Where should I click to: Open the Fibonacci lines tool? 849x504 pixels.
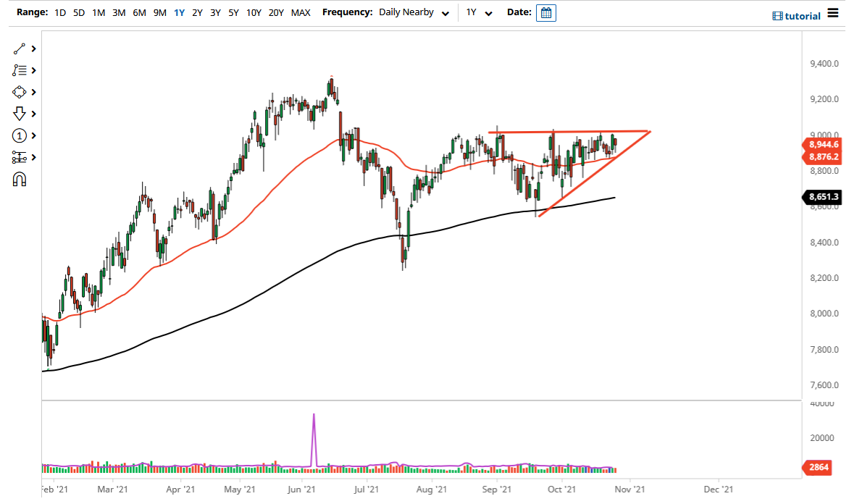(x=19, y=70)
